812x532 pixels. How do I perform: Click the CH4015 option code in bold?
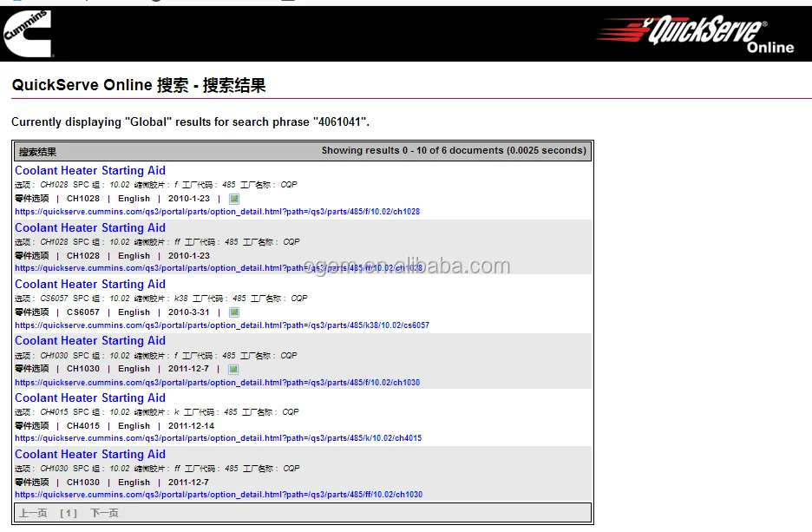tap(83, 426)
